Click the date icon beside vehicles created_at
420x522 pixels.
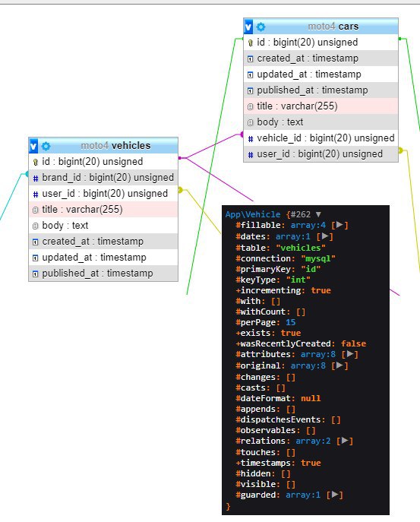coord(35,242)
